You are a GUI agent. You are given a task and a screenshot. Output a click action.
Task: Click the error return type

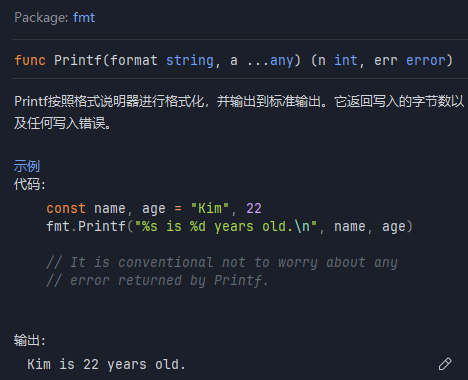coord(426,60)
